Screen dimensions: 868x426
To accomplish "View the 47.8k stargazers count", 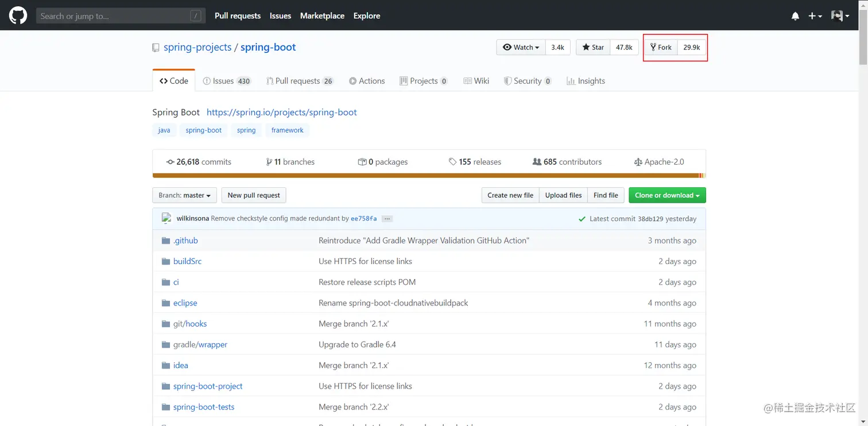I will [624, 47].
